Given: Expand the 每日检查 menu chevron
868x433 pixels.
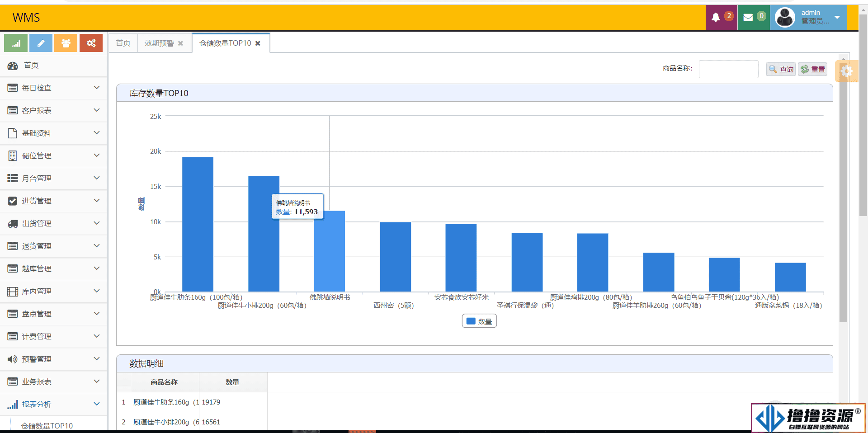Looking at the screenshot, I should pyautogui.click(x=96, y=88).
